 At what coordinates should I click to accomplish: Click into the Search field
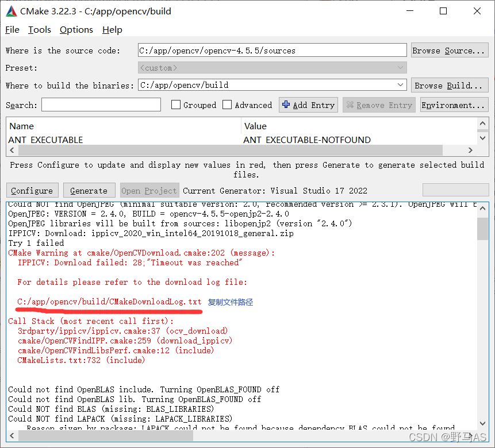[101, 105]
